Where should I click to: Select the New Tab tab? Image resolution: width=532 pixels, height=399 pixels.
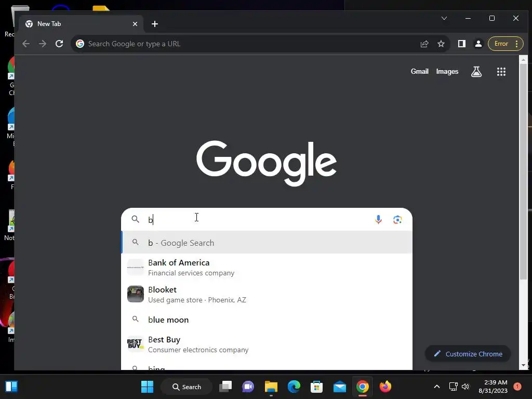(x=82, y=24)
